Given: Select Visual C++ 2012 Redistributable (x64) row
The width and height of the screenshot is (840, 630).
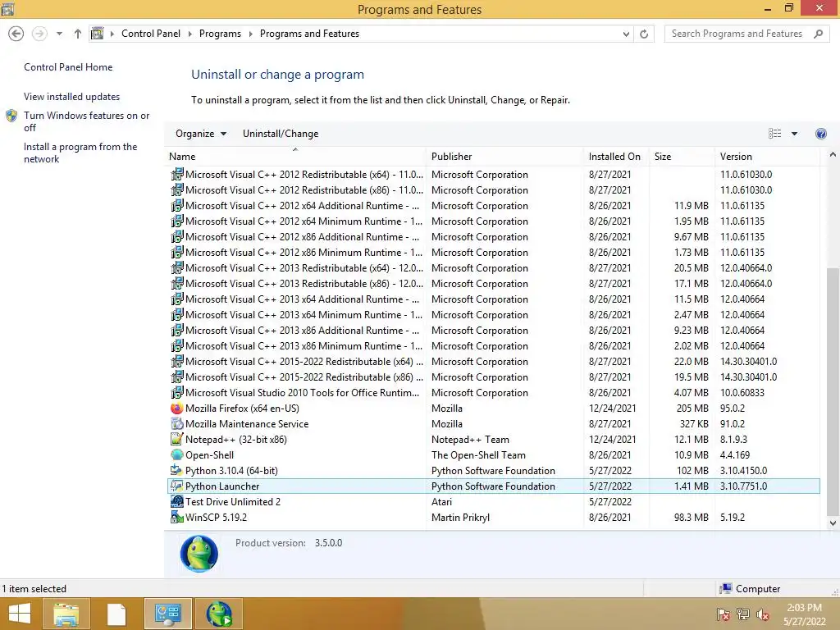Looking at the screenshot, I should [493, 175].
